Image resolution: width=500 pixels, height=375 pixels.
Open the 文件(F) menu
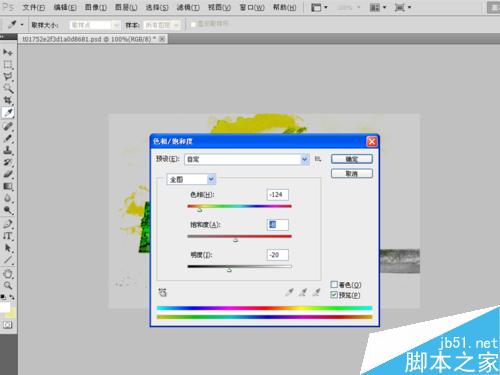[33, 7]
